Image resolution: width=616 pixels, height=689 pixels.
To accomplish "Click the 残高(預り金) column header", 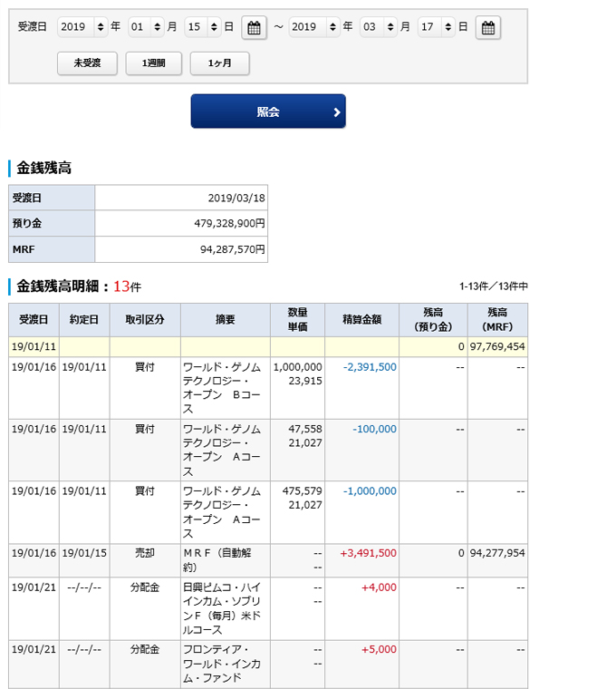I will tap(433, 320).
